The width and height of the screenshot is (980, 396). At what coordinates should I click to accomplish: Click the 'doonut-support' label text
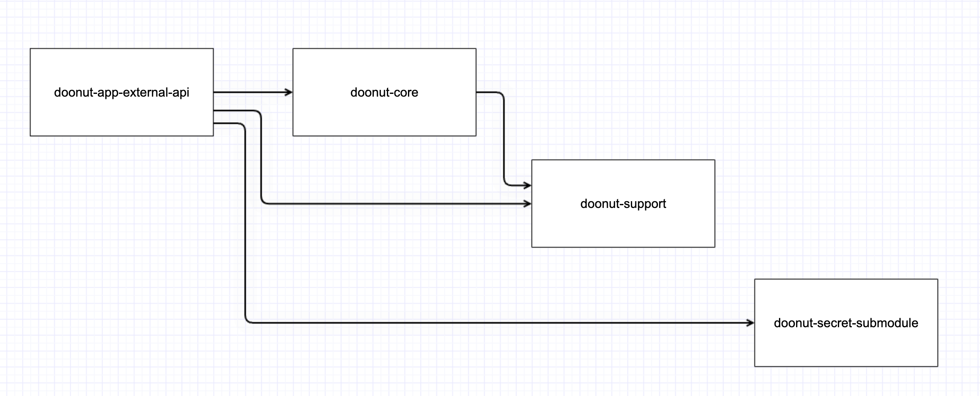coord(623,204)
